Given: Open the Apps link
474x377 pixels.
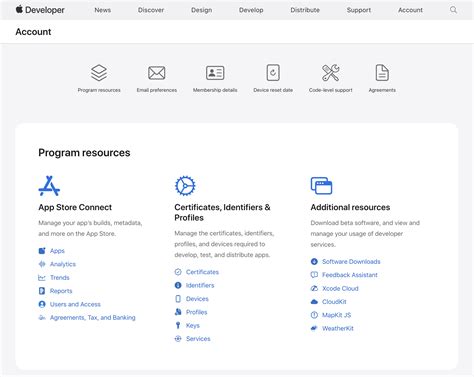Looking at the screenshot, I should click(x=57, y=251).
